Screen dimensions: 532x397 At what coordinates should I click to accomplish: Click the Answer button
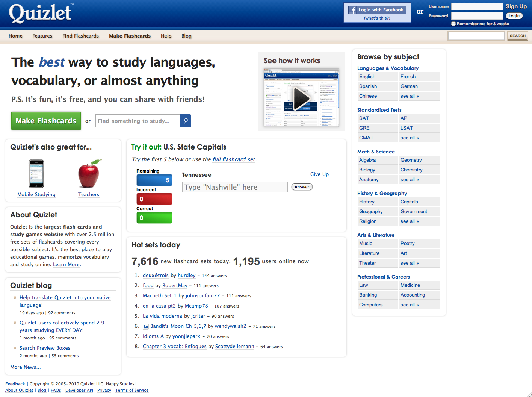tap(302, 187)
